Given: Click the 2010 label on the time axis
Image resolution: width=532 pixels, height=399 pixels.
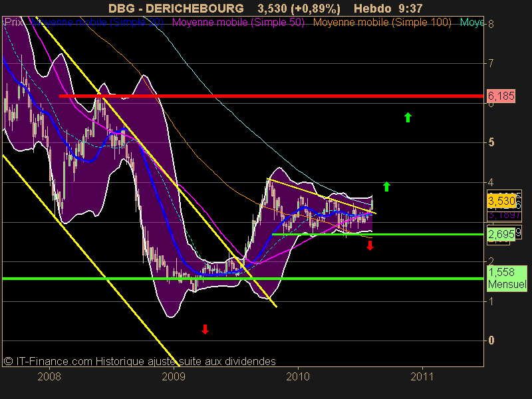Looking at the screenshot, I should [x=298, y=376].
